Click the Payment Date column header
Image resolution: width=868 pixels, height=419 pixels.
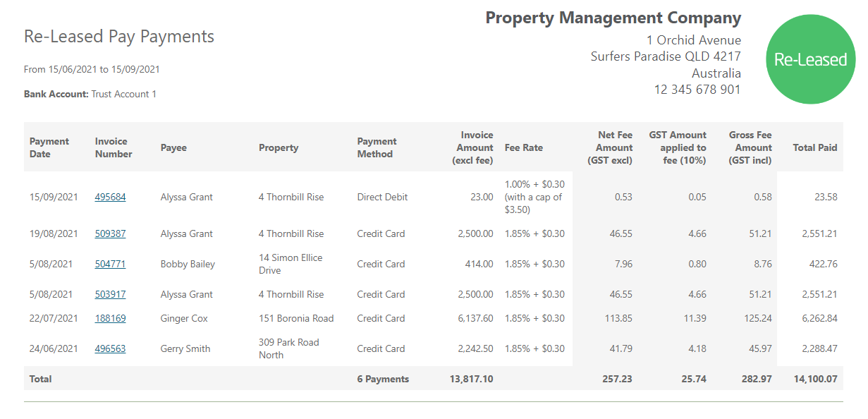click(49, 147)
